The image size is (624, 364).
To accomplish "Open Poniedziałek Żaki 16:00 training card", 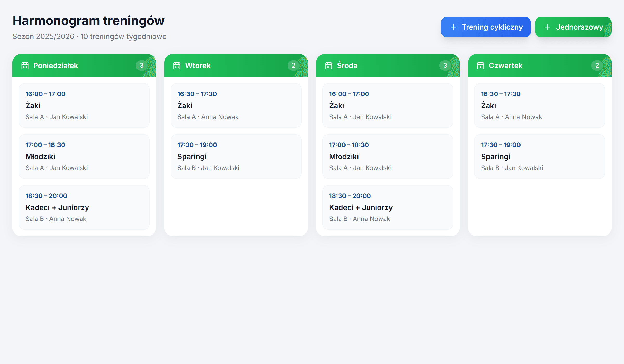I will tap(84, 106).
